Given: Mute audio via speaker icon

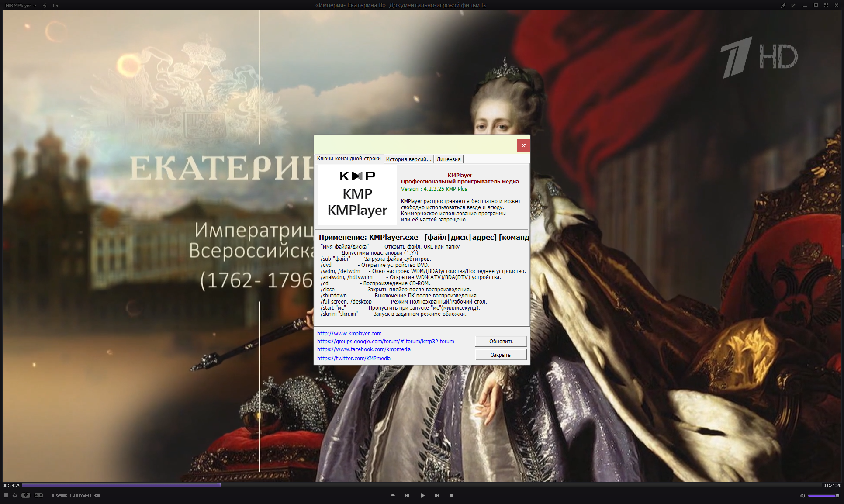Looking at the screenshot, I should (x=802, y=496).
